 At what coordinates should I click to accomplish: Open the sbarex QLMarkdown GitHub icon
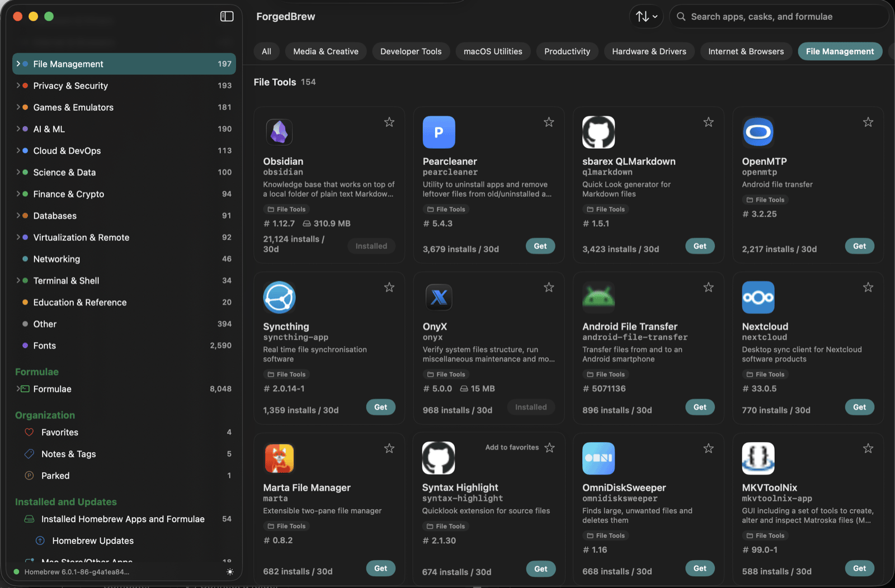point(599,132)
